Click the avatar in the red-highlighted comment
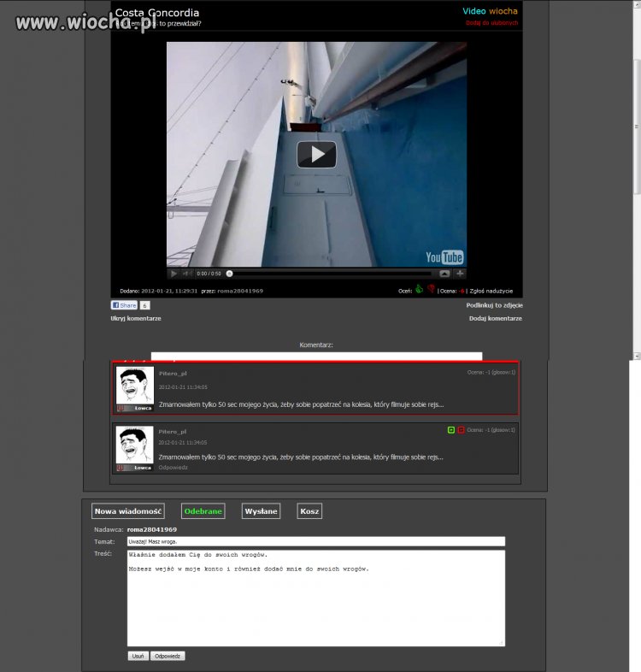Viewport: 641px width, 672px height. [134, 386]
